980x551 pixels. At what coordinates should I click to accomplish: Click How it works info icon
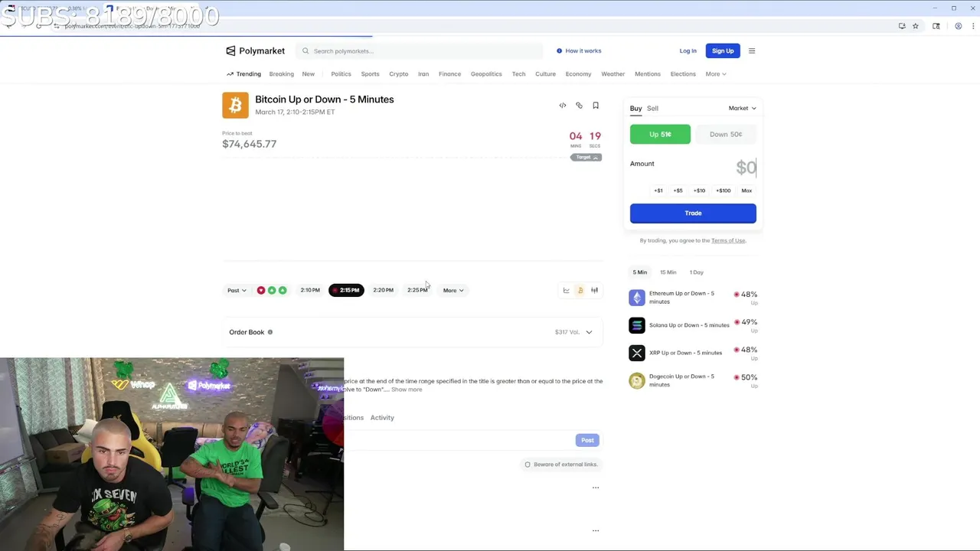[559, 51]
